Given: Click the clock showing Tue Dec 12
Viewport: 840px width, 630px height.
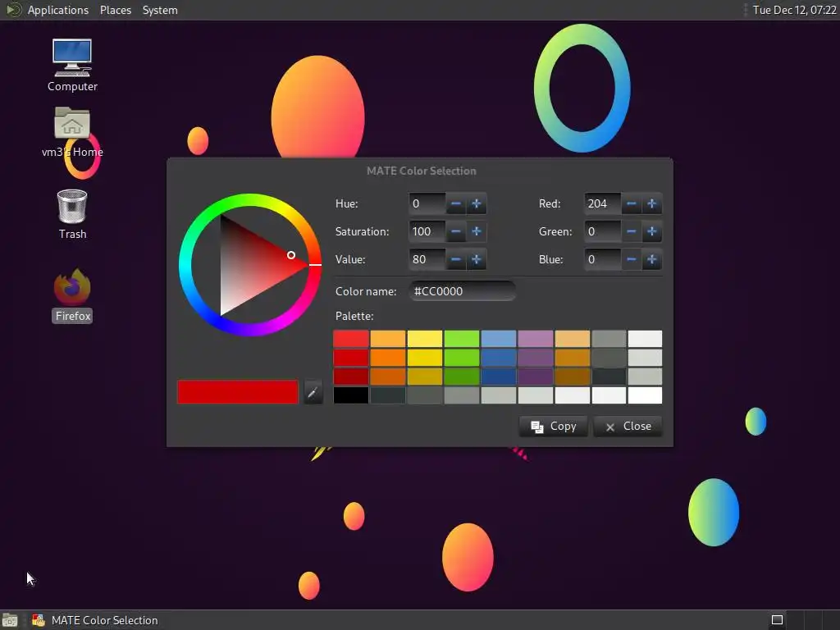Looking at the screenshot, I should point(794,10).
